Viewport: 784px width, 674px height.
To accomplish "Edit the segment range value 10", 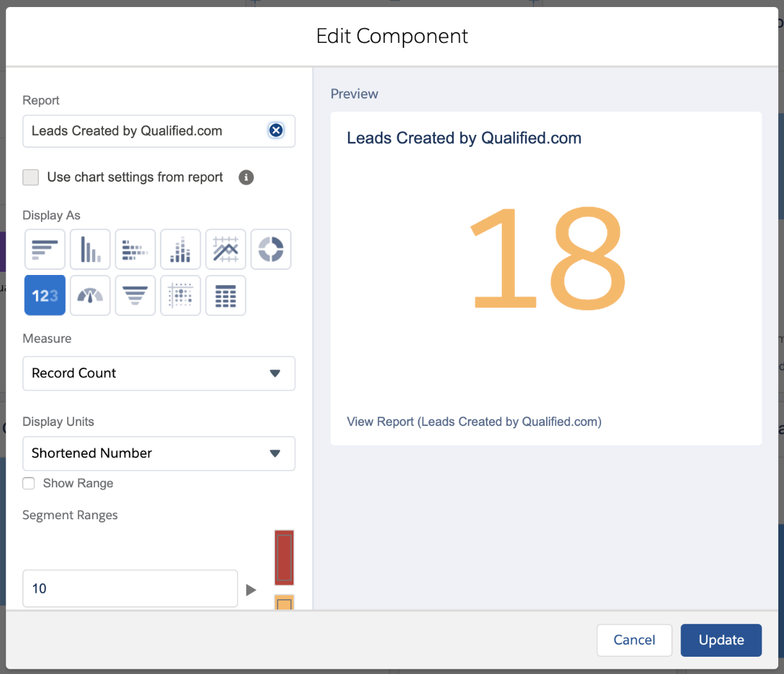I will point(130,588).
